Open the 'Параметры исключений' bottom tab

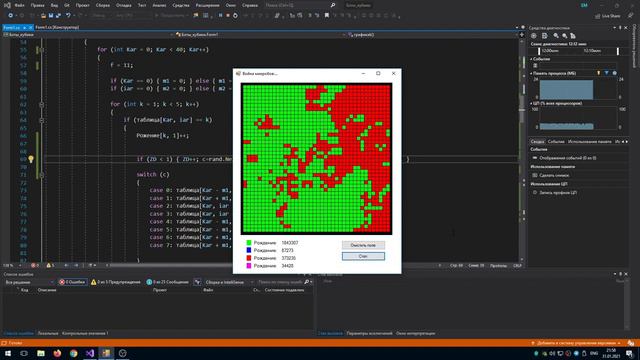coord(369,333)
